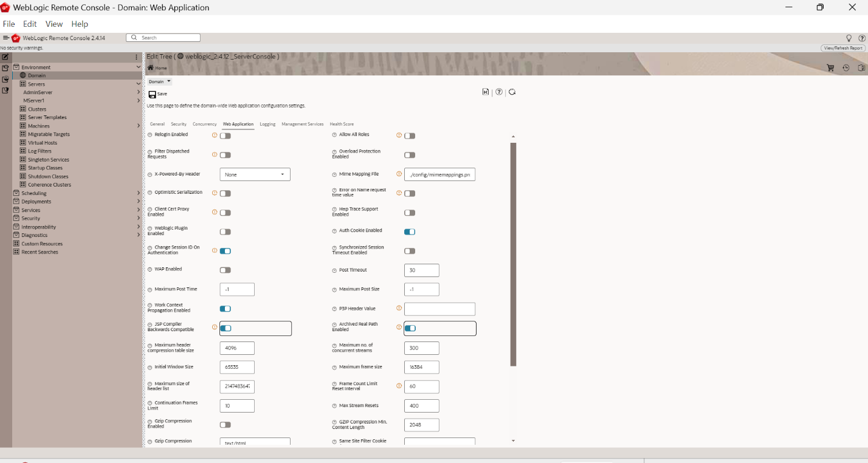The image size is (868, 463).
Task: Expand the Machines node chevron
Action: tap(139, 126)
